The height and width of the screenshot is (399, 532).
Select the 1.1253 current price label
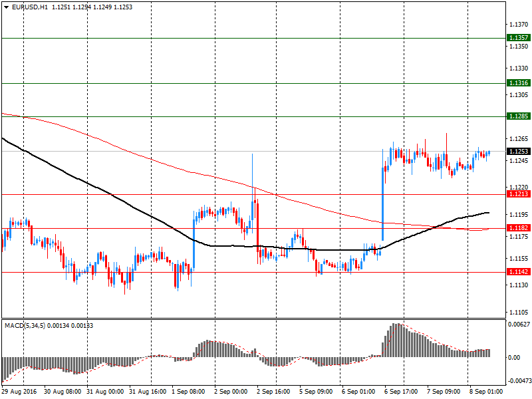coord(519,152)
